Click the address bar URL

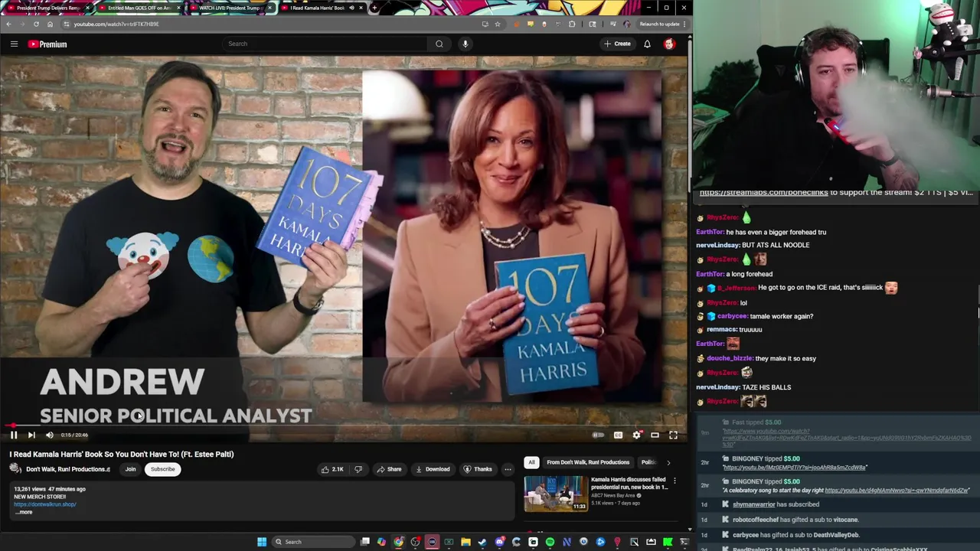pyautogui.click(x=116, y=24)
